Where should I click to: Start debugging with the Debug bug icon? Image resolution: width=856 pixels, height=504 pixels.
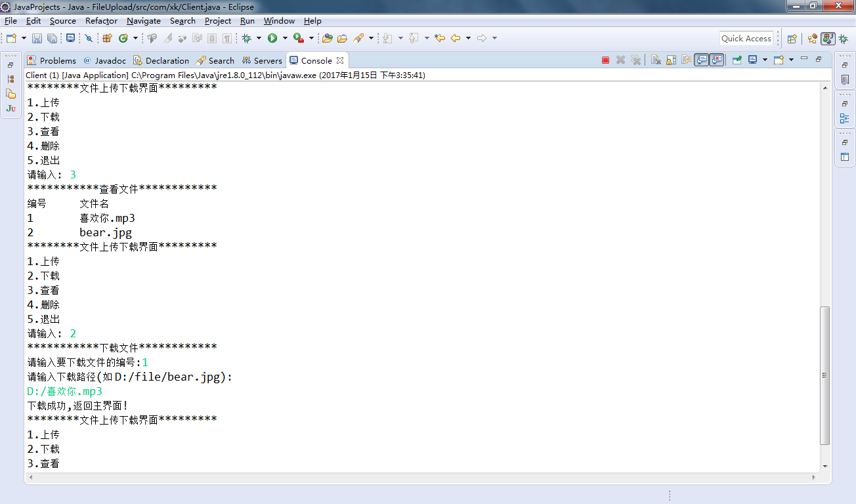[x=247, y=39]
